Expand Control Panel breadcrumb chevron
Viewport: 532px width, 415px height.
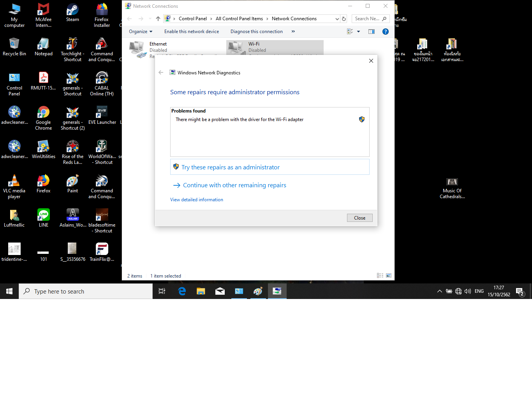[211, 19]
